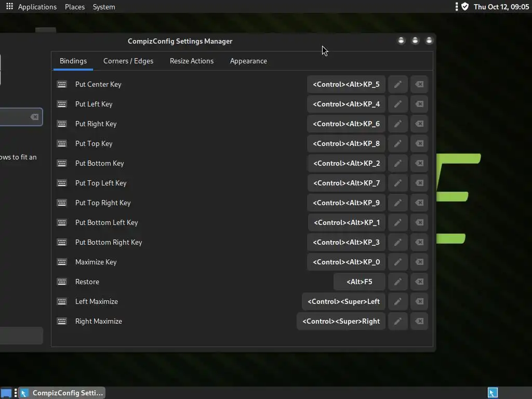Edit the Restore binding pencil
Viewport: 532px width, 399px height.
click(x=397, y=282)
